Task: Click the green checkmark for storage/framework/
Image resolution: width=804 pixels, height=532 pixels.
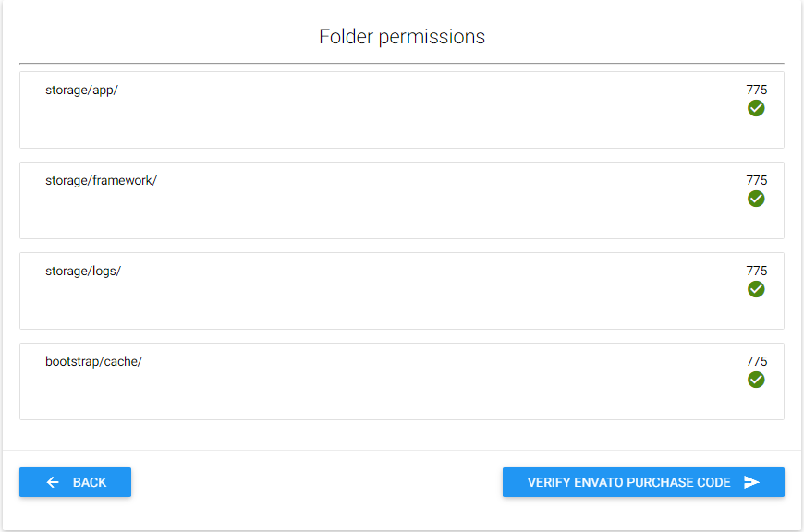Action: tap(756, 199)
